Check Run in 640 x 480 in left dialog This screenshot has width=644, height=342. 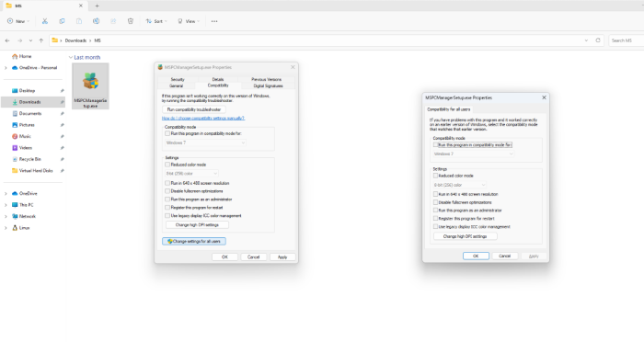tap(167, 183)
